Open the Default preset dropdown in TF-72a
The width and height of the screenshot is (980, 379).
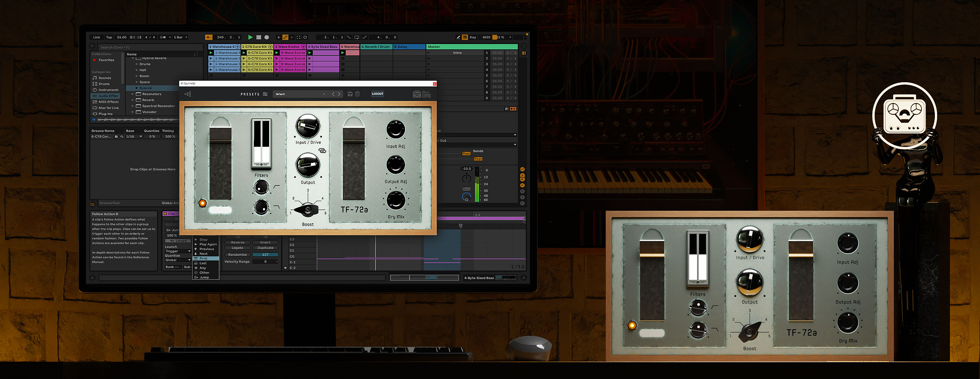[x=300, y=94]
